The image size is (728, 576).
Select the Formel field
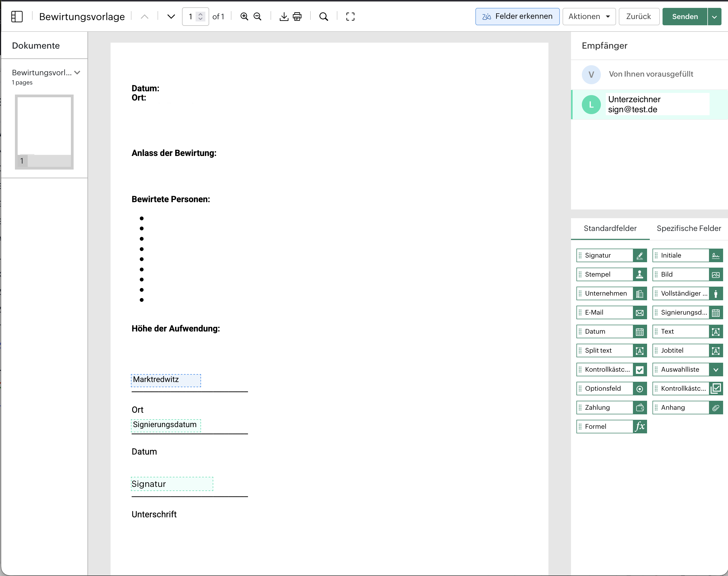[x=612, y=427]
